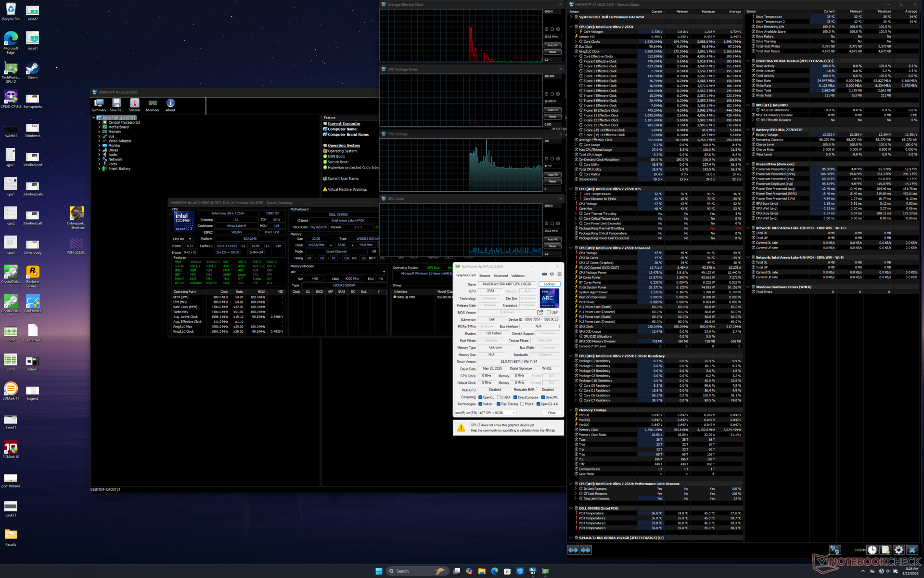The height and width of the screenshot is (578, 924).
Task: Click log file start icon in Sensors window
Action: 885,550
